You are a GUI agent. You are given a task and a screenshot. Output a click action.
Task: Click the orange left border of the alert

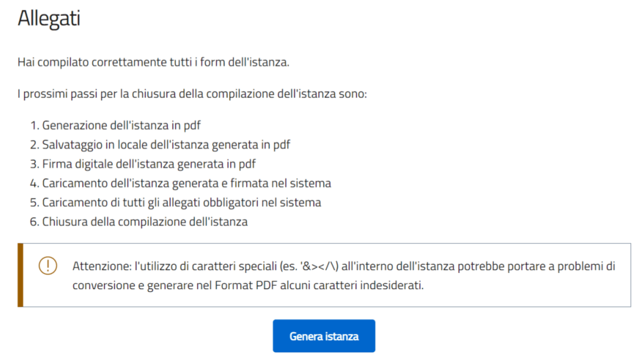click(20, 275)
